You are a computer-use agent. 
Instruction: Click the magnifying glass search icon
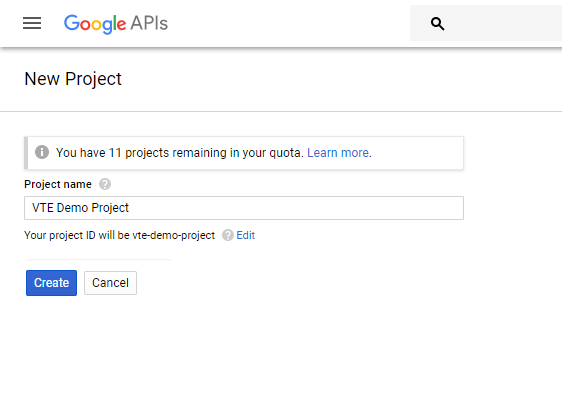click(437, 24)
